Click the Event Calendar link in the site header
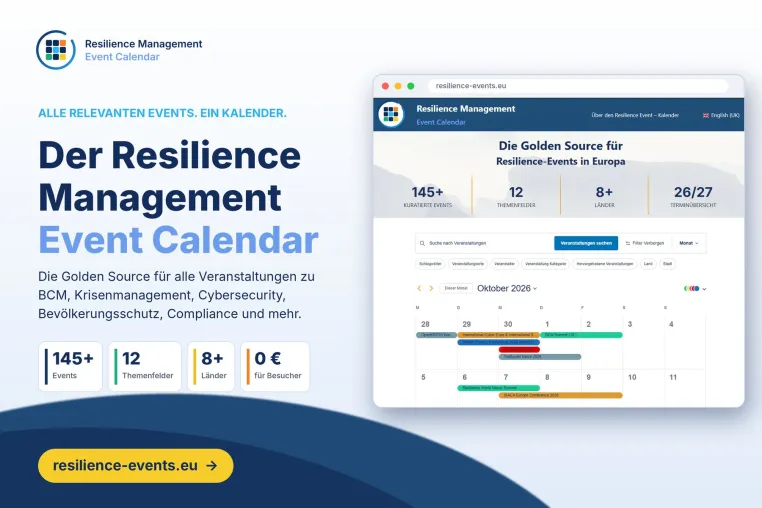The height and width of the screenshot is (508, 762). point(441,122)
